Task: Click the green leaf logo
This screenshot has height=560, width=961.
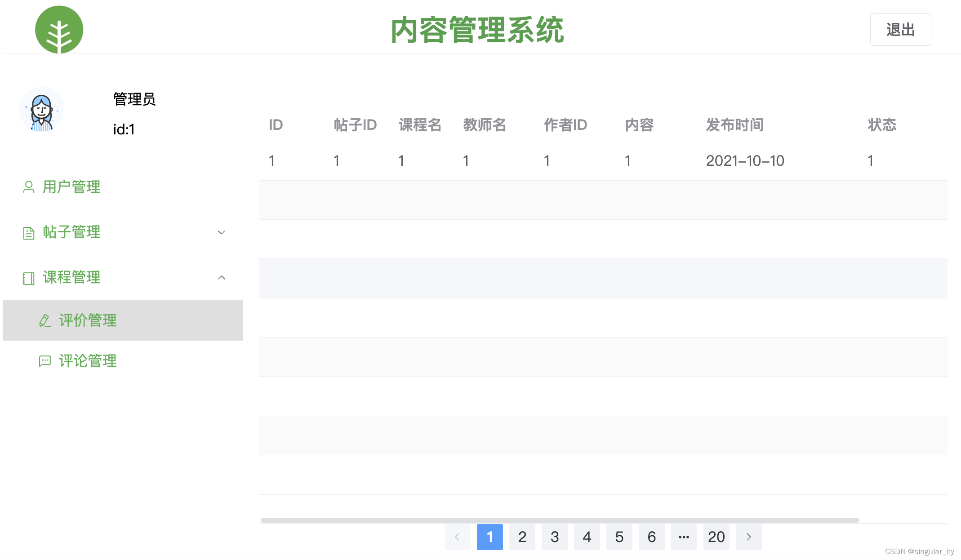Action: coord(59,30)
